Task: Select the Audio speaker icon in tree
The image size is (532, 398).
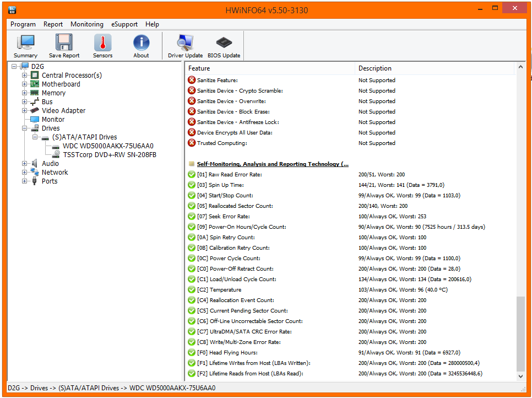Action: [x=35, y=163]
